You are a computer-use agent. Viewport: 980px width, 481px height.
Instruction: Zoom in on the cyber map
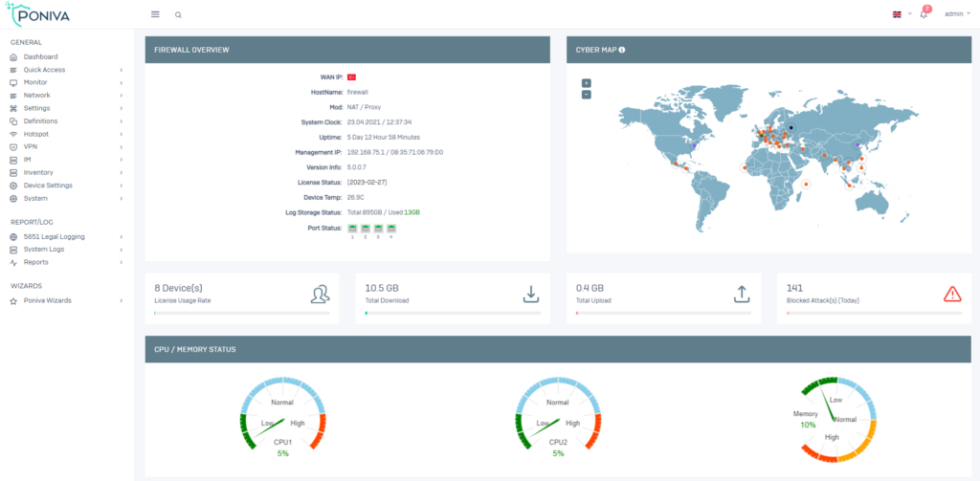pos(587,83)
